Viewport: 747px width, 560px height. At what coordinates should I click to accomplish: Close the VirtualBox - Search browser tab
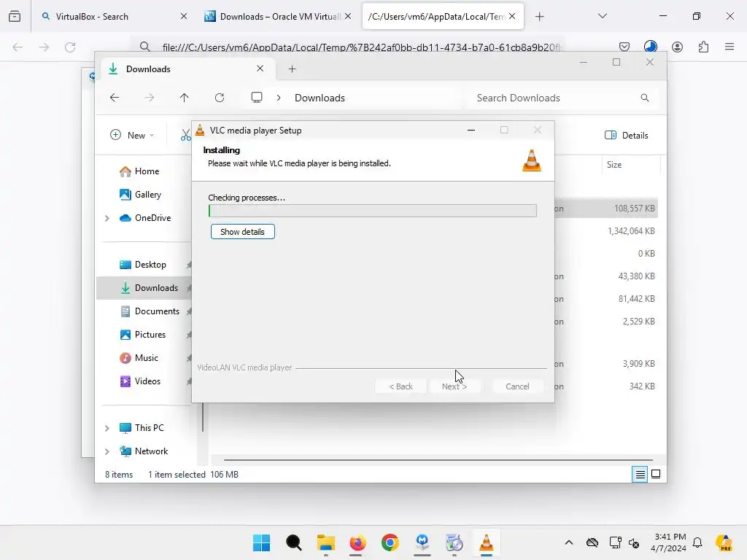coord(184,16)
